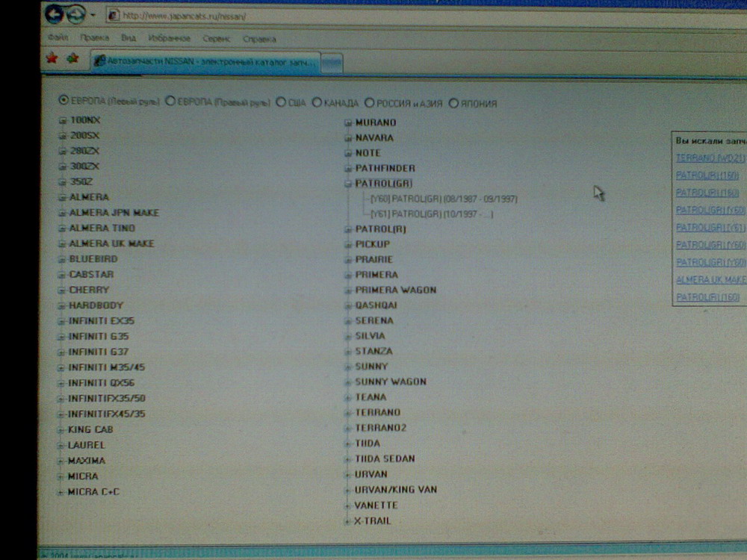Image resolution: width=747 pixels, height=560 pixels.
Task: Click the TERRANO2 model name
Action: 381,428
